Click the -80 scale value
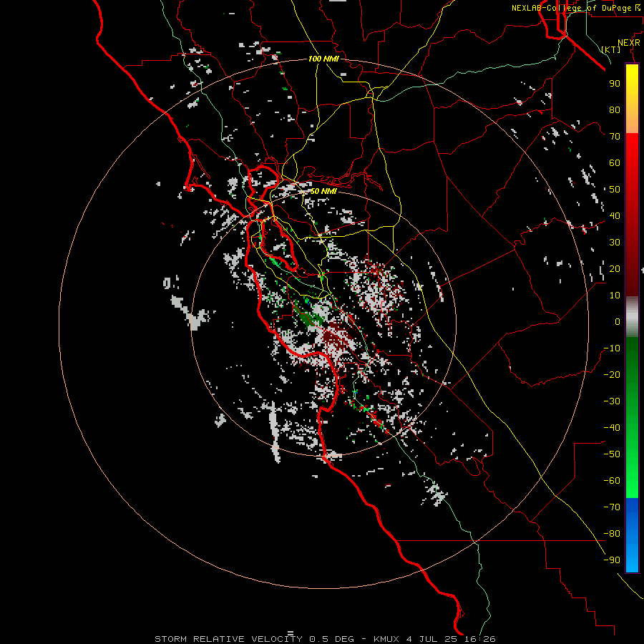The image size is (644, 644). [x=612, y=534]
